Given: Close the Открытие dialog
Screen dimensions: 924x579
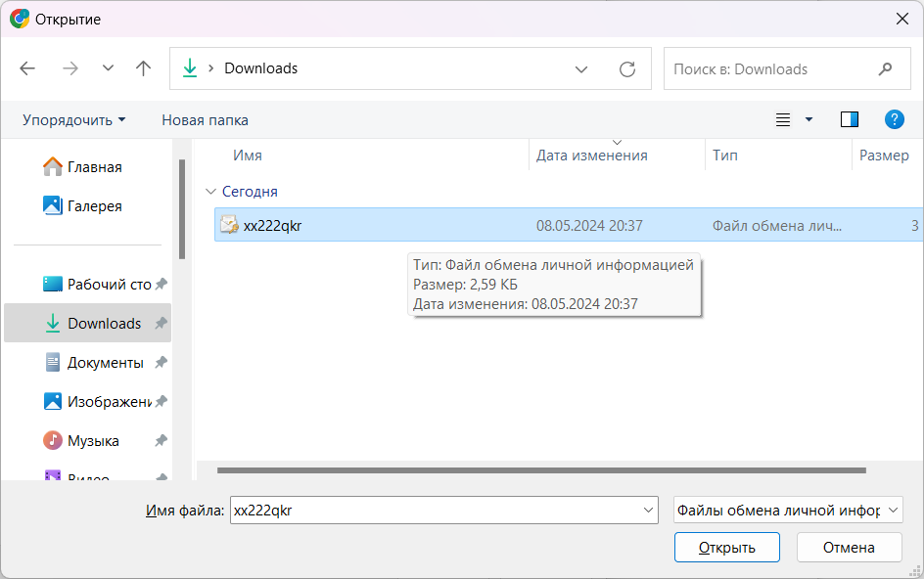Looking at the screenshot, I should (x=901, y=19).
